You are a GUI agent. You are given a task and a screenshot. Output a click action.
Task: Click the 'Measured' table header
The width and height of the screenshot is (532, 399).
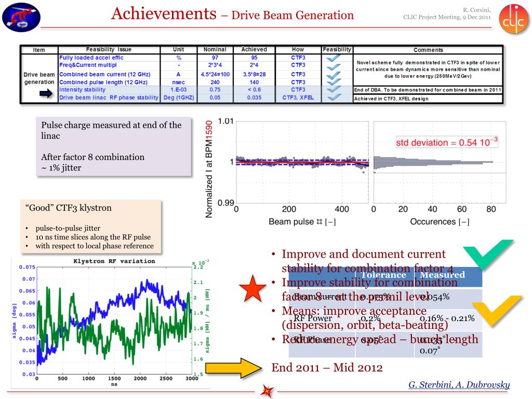click(x=443, y=274)
